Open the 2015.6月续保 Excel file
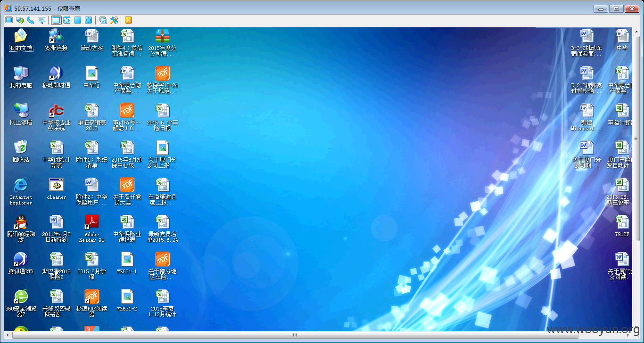644x343 pixels. point(91,266)
